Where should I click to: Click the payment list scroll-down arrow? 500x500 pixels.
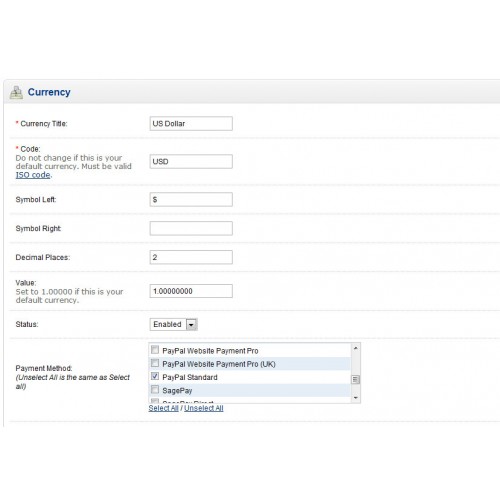tap(356, 398)
